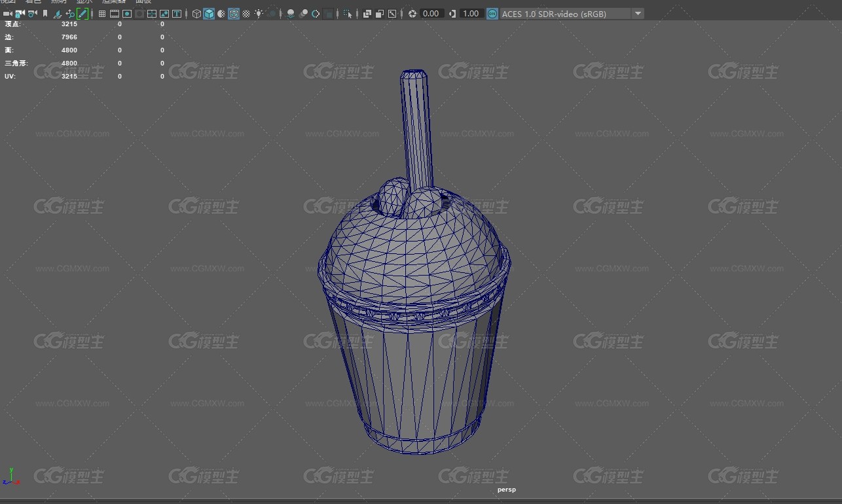The height and width of the screenshot is (504, 842).
Task: Click the Image Plane icon
Action: click(58, 13)
